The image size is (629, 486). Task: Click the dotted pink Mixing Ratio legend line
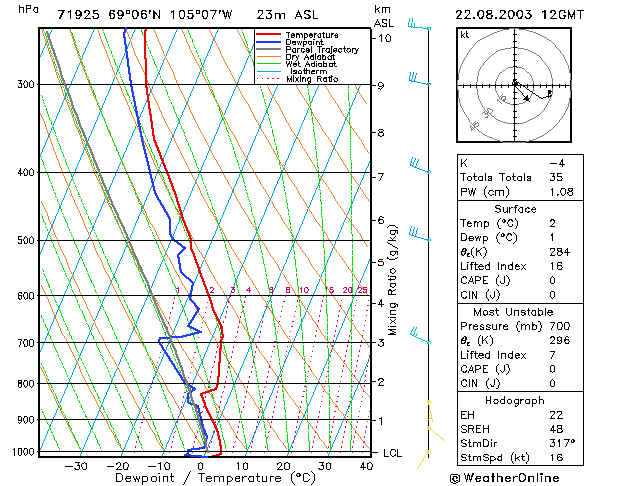[x=268, y=79]
